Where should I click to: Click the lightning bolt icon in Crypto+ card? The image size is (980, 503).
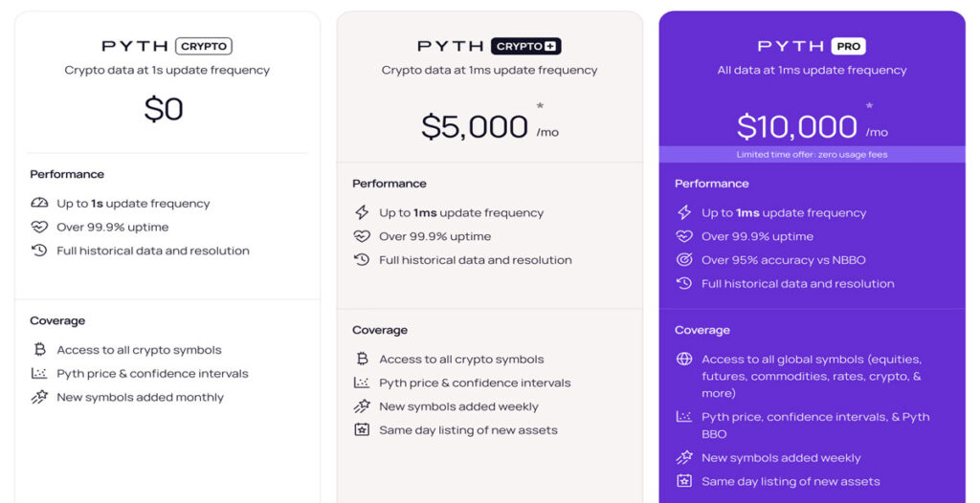(362, 212)
